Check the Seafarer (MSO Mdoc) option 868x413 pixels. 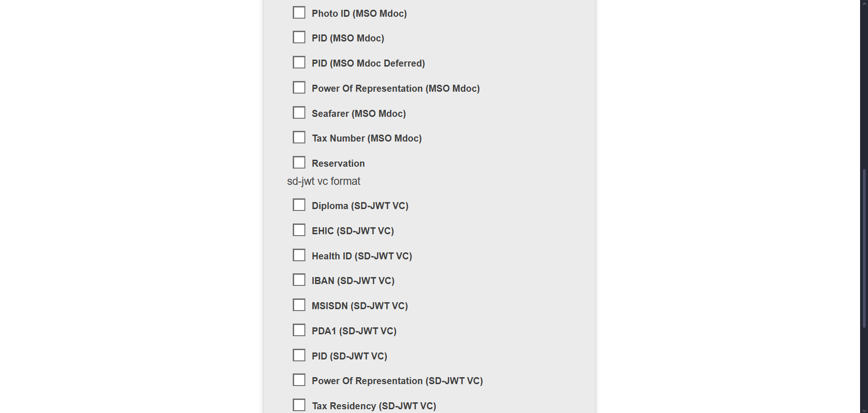(299, 113)
